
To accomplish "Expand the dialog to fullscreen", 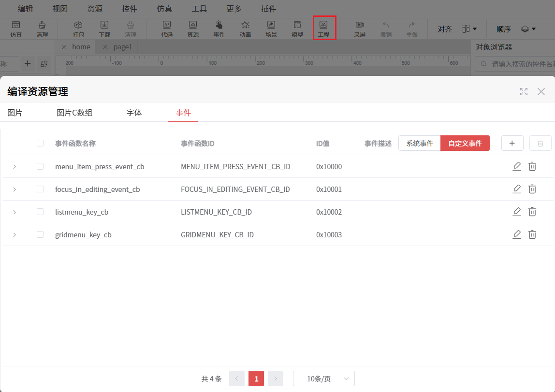I will [524, 91].
